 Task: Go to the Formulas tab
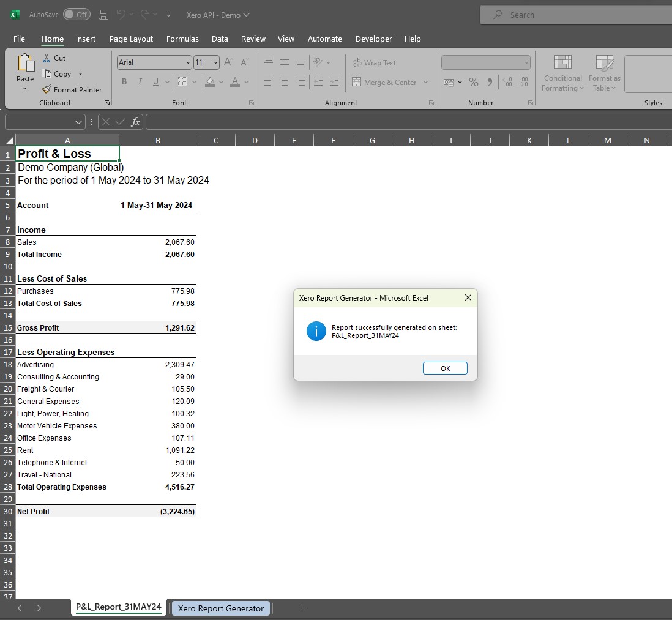click(182, 39)
